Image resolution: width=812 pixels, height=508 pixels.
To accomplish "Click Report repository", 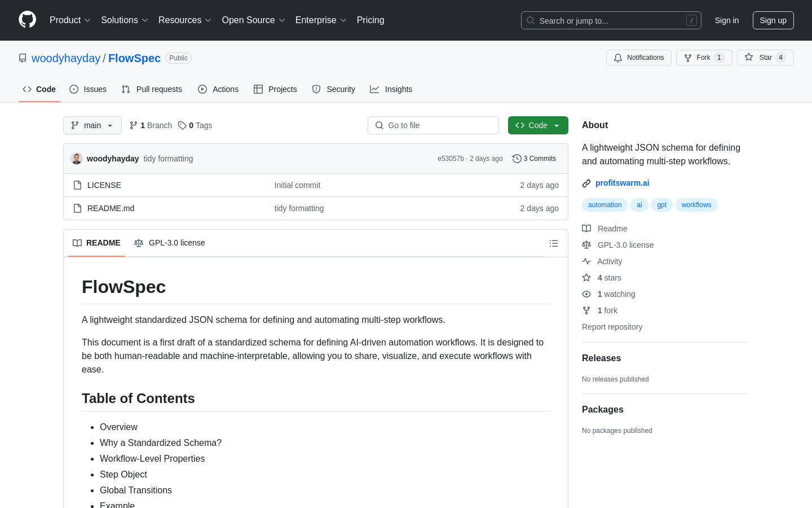I will [x=612, y=327].
